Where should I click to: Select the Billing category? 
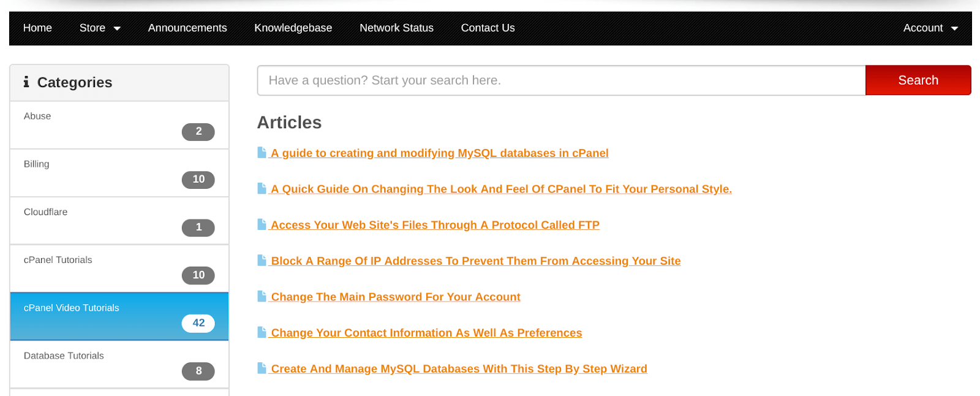point(119,173)
